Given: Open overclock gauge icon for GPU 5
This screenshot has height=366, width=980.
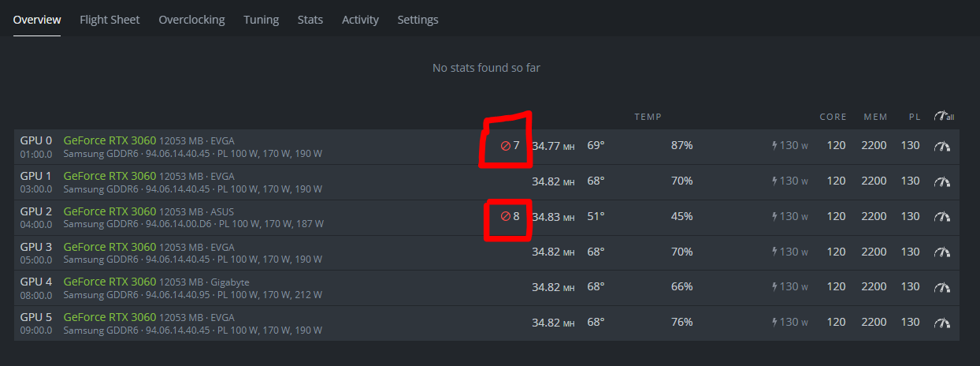Looking at the screenshot, I should [942, 323].
